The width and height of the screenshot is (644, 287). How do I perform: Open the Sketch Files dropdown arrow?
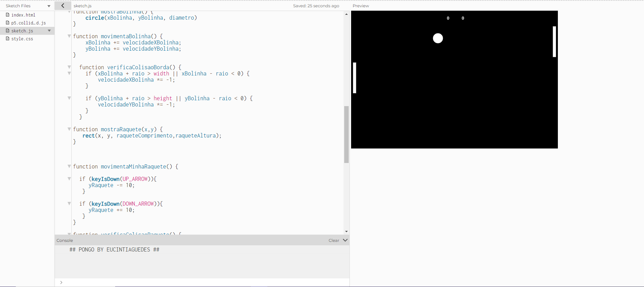point(49,6)
